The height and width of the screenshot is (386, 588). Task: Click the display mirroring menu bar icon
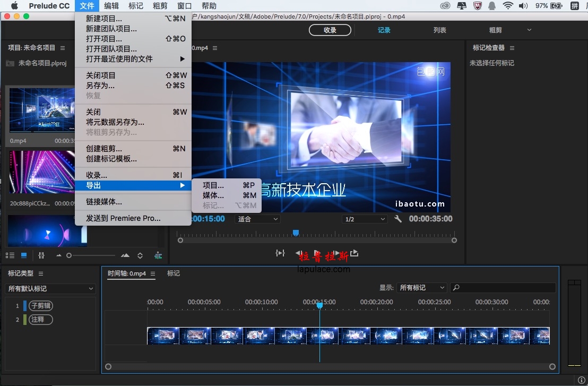tap(462, 6)
